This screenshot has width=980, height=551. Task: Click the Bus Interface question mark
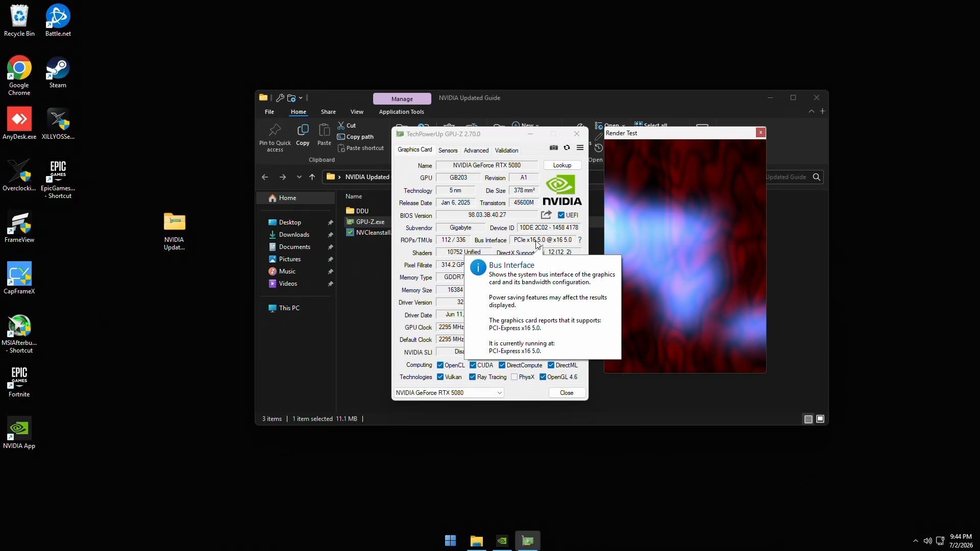580,240
